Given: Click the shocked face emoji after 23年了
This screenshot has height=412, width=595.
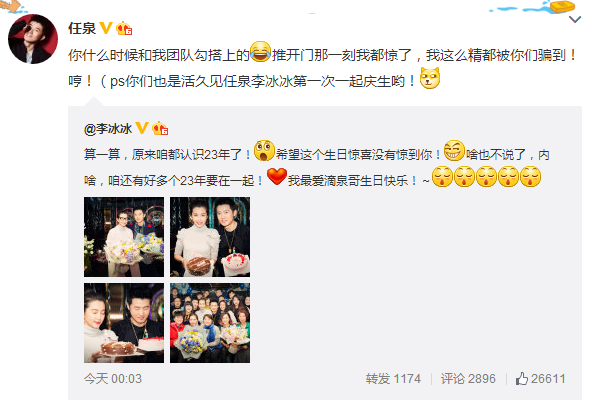Looking at the screenshot, I should point(264,151).
